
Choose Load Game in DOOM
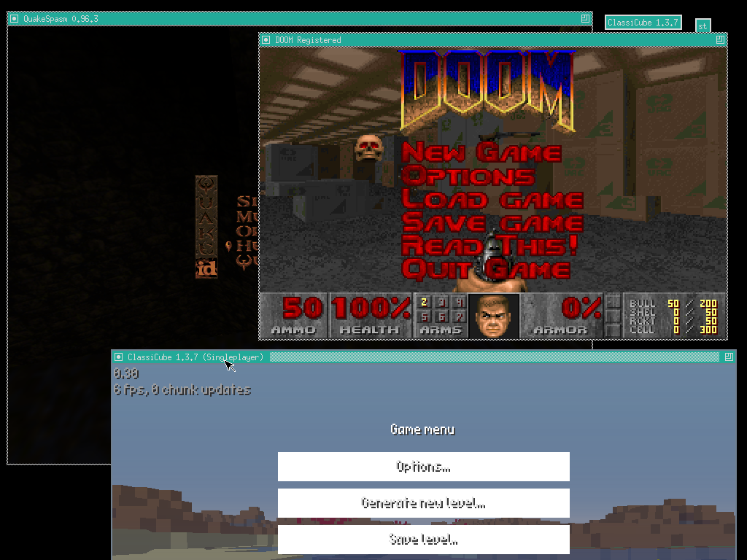(x=492, y=199)
